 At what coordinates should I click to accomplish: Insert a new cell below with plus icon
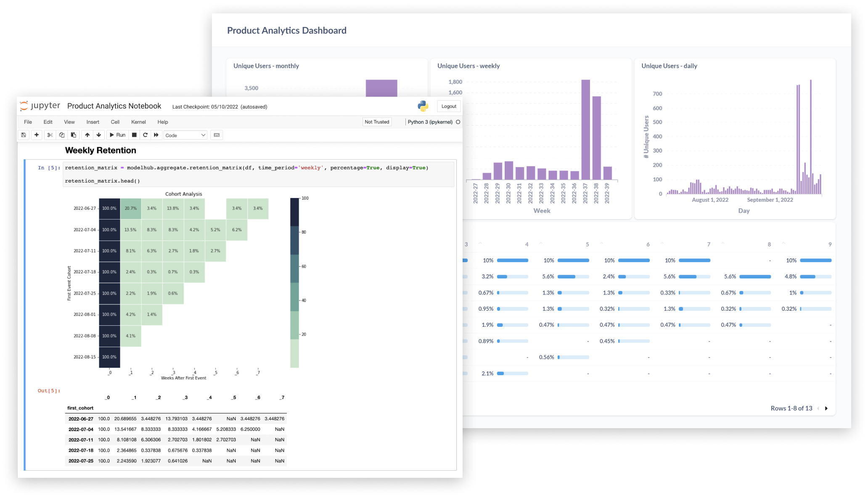pyautogui.click(x=37, y=135)
